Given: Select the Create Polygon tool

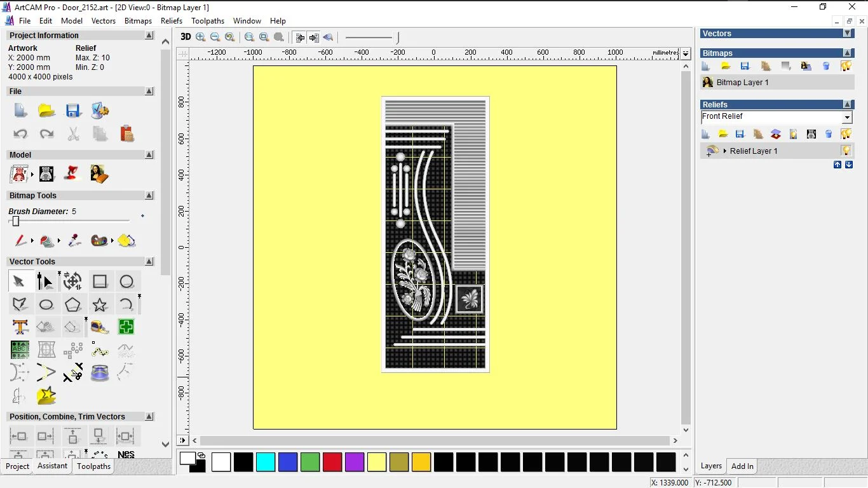Looking at the screenshot, I should [x=73, y=304].
